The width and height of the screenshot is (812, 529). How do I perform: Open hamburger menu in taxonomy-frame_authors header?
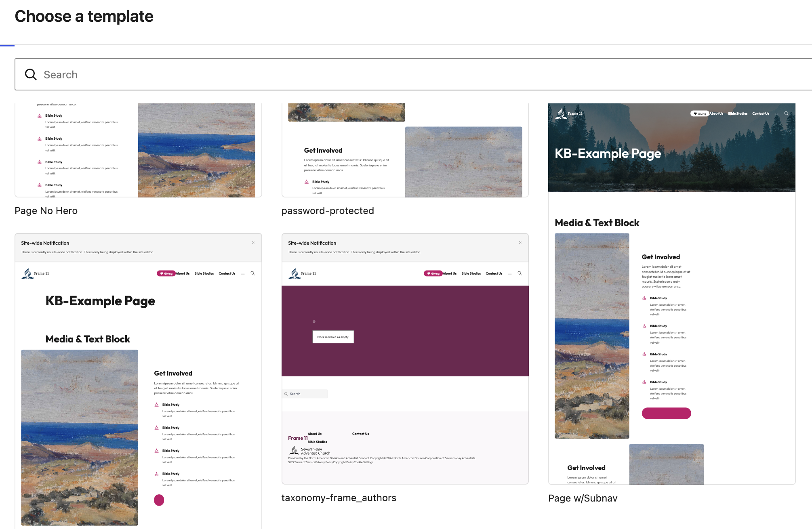coord(510,273)
